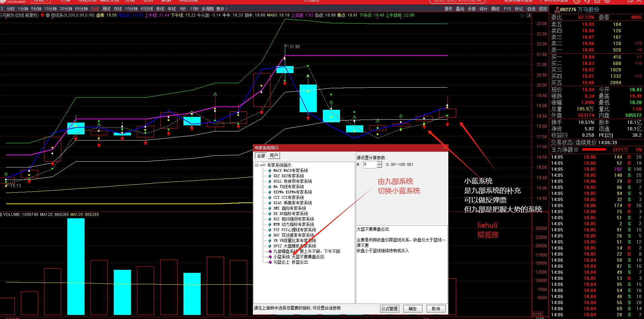Click the small list icon next to 主力净额
Screen dimensions: 644x319
pos(576,150)
